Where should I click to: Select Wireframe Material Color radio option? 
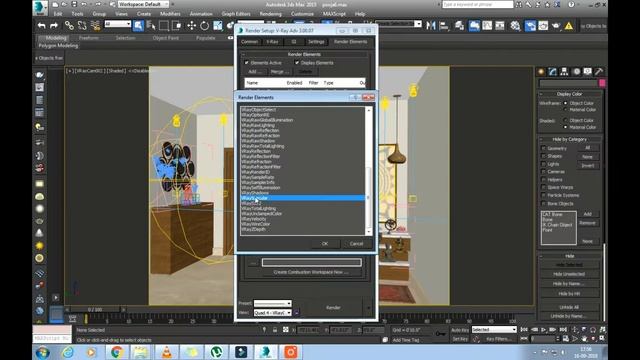click(566, 110)
